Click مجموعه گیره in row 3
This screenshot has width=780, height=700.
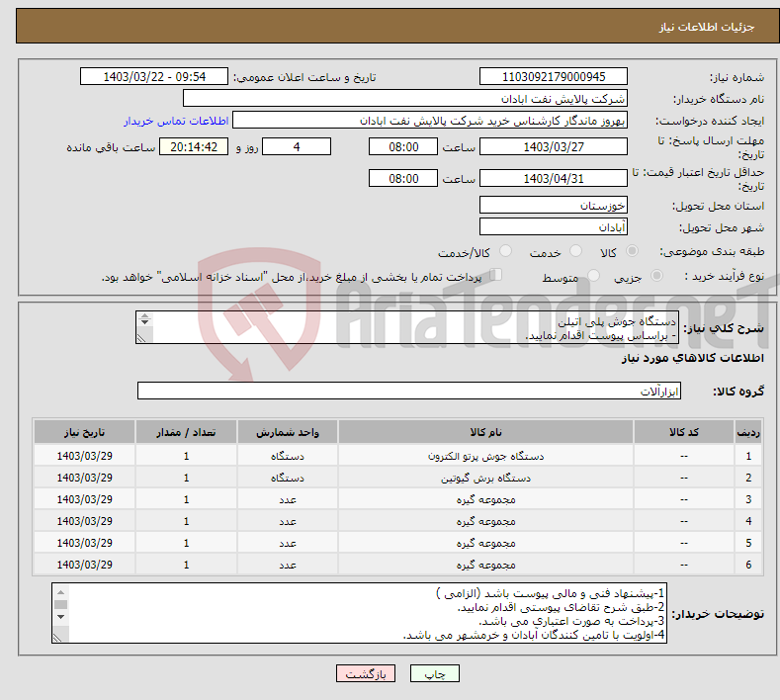[x=486, y=499]
